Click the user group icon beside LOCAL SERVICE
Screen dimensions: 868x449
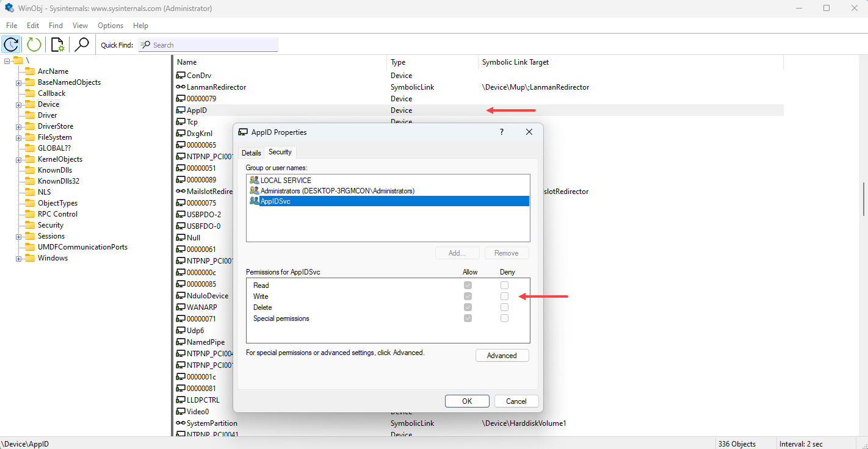pyautogui.click(x=255, y=181)
